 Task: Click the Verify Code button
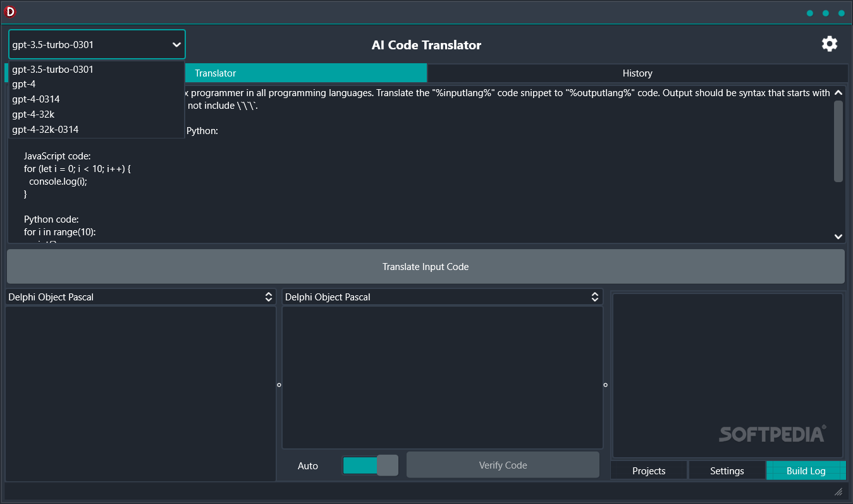tap(503, 465)
